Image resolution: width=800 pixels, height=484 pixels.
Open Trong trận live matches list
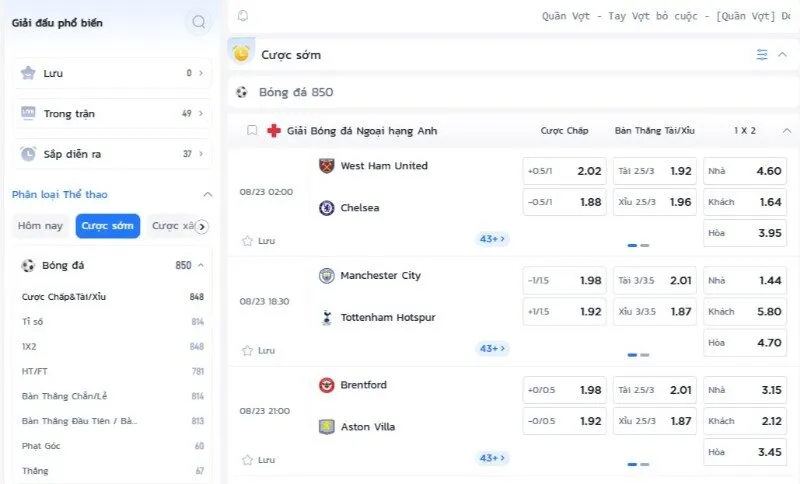click(x=113, y=114)
